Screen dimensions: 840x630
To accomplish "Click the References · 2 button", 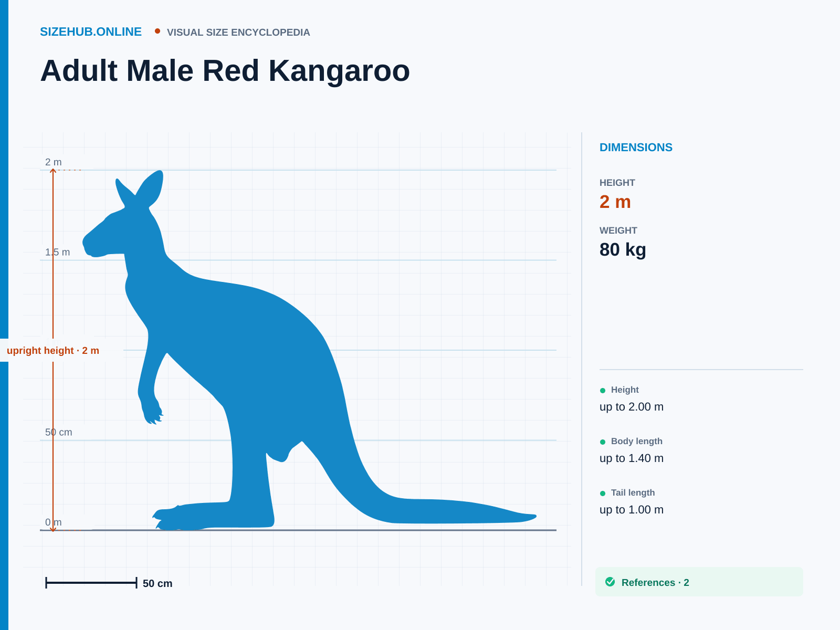I will 699,582.
